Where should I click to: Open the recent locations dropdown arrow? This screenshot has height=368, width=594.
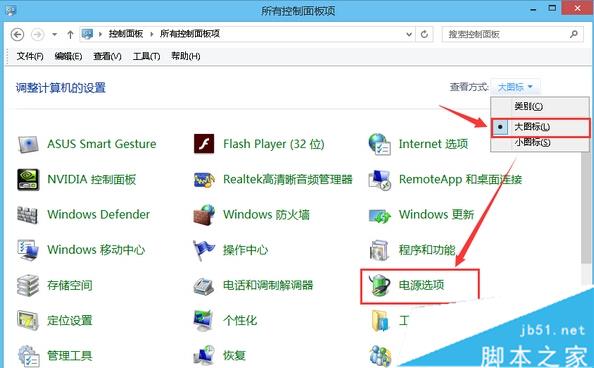(55, 34)
